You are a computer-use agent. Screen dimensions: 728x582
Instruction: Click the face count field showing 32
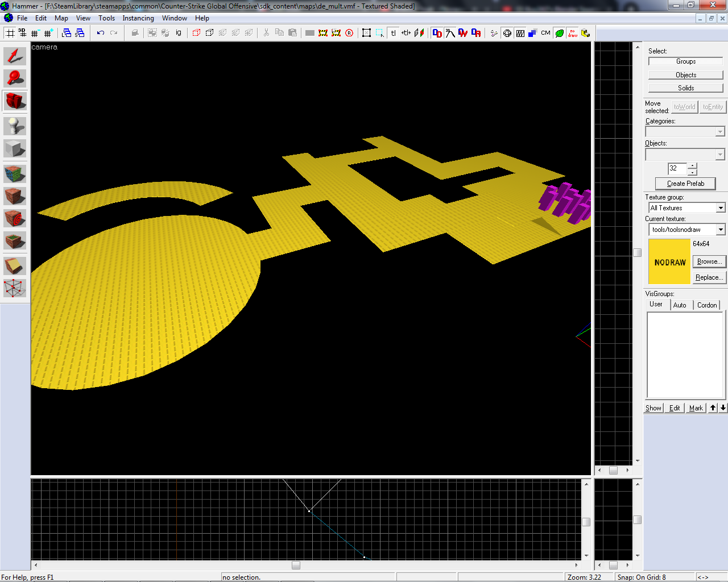click(x=677, y=168)
